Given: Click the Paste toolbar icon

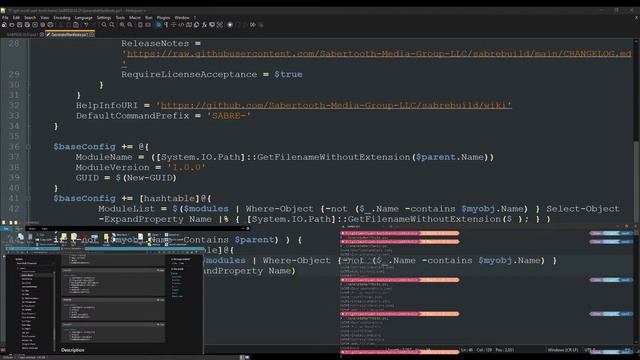Looking at the screenshot, I should [x=76, y=25].
